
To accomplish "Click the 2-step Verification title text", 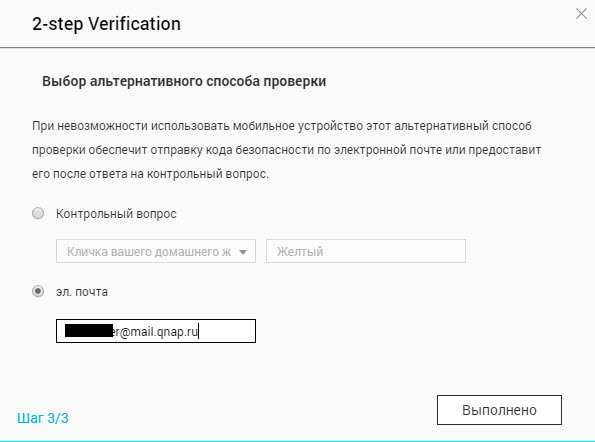I will point(106,24).
